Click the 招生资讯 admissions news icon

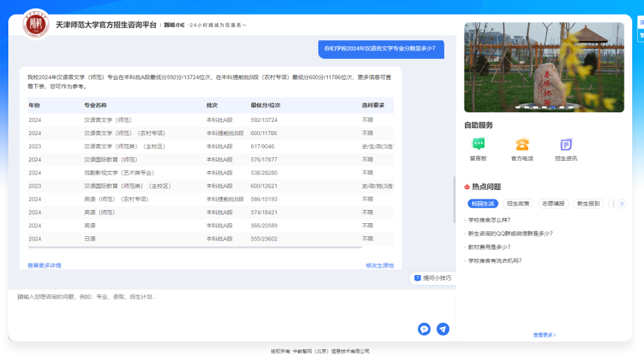click(566, 144)
